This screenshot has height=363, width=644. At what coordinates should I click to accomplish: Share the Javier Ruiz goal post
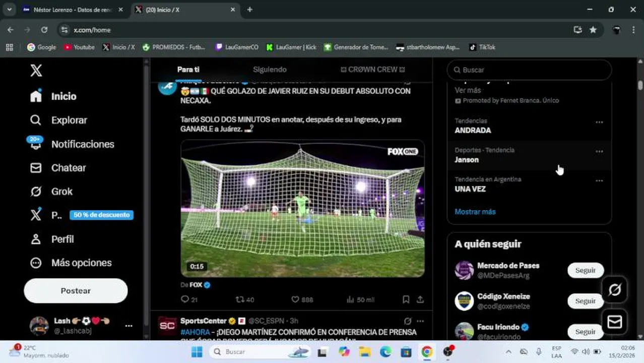tap(420, 299)
